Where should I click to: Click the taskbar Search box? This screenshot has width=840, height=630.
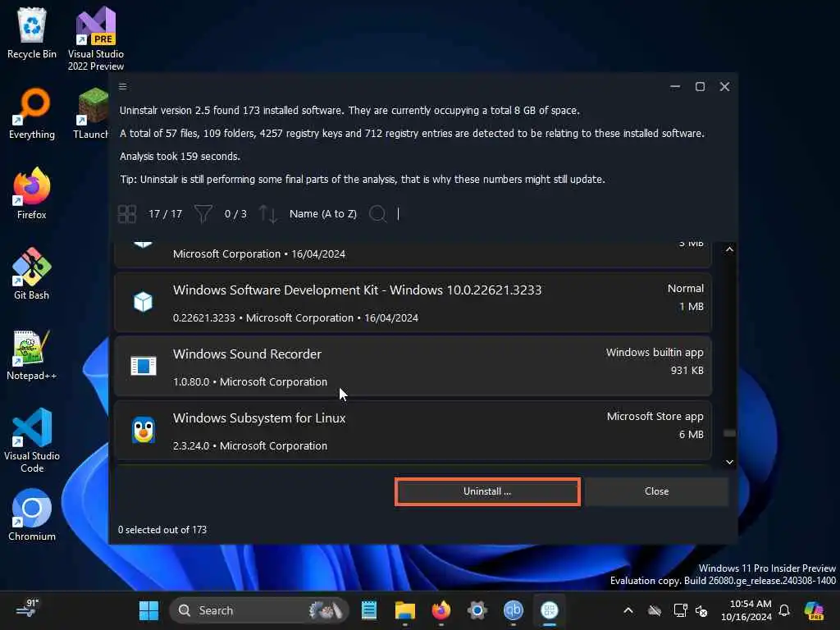tap(259, 610)
